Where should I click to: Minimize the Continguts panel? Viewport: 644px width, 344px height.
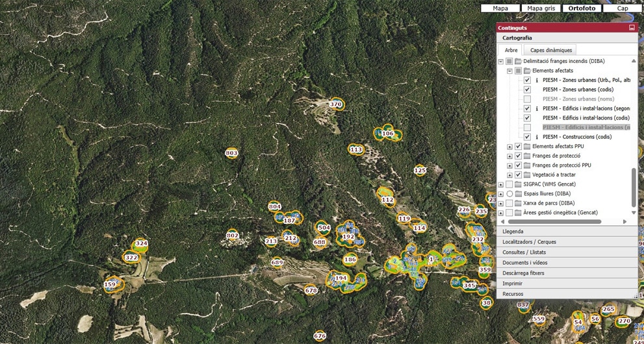[632, 28]
